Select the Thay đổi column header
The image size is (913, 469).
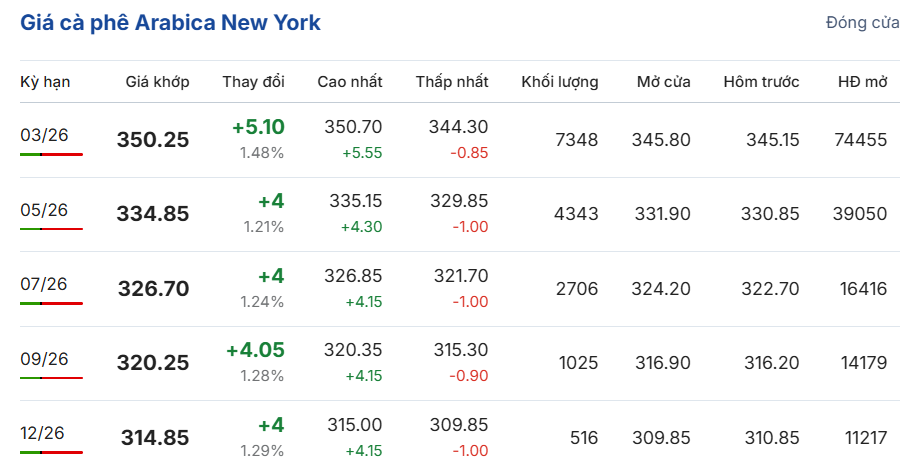253,82
